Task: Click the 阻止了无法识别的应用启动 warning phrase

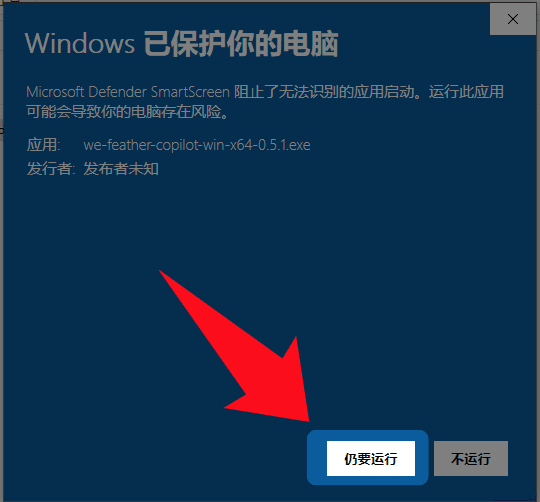Action: point(324,92)
